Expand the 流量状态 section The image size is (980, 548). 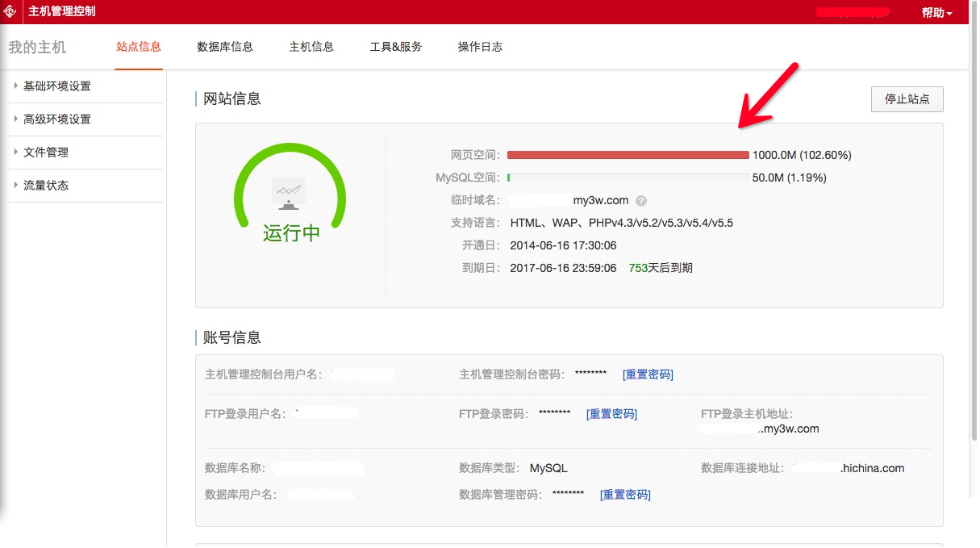45,186
